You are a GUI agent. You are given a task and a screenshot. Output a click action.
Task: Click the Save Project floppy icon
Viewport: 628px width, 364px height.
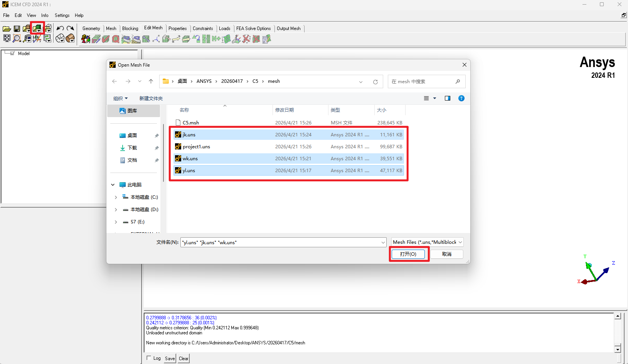(x=17, y=29)
